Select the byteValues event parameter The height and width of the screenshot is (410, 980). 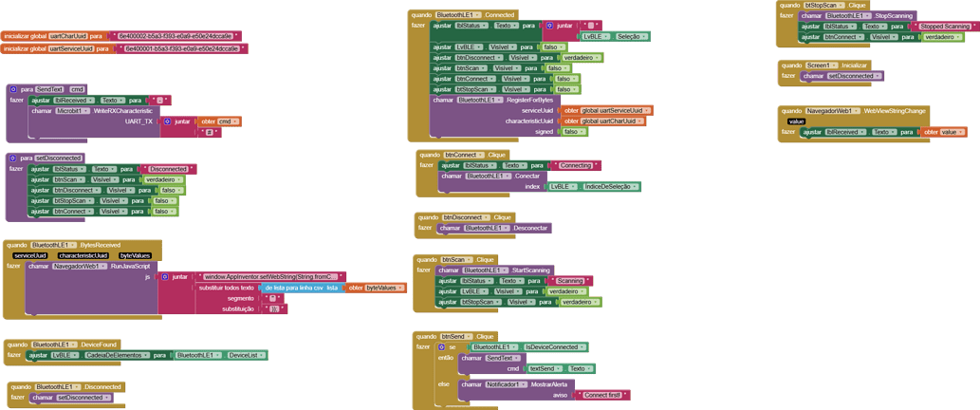[x=136, y=255]
